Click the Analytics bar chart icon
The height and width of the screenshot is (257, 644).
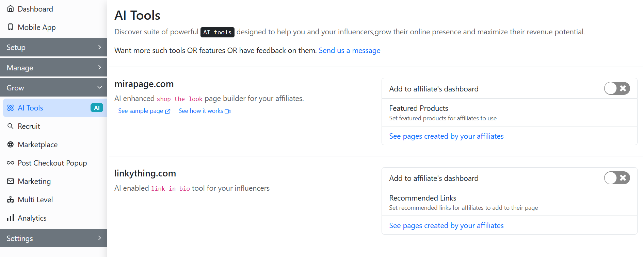pyautogui.click(x=11, y=218)
